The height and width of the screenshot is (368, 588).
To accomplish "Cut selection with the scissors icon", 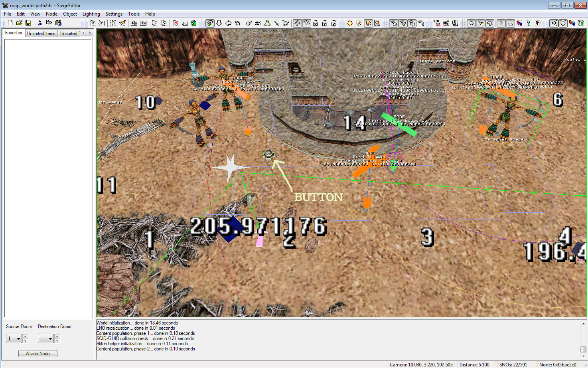I will point(40,23).
